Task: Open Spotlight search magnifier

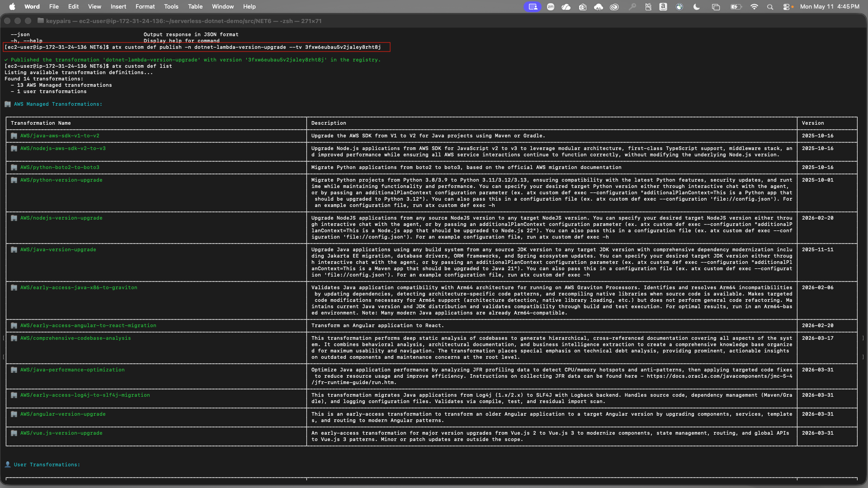Action: coord(770,7)
